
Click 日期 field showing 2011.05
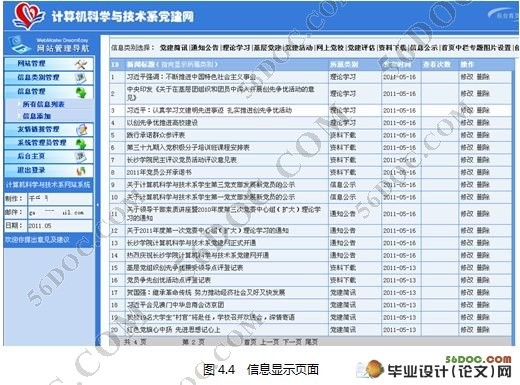click(x=60, y=226)
